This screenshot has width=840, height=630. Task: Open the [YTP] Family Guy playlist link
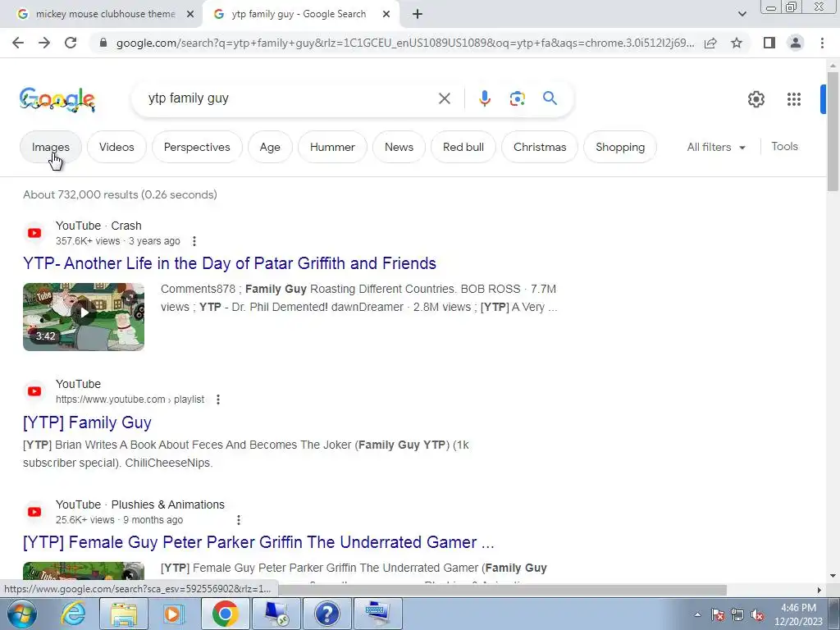(87, 422)
